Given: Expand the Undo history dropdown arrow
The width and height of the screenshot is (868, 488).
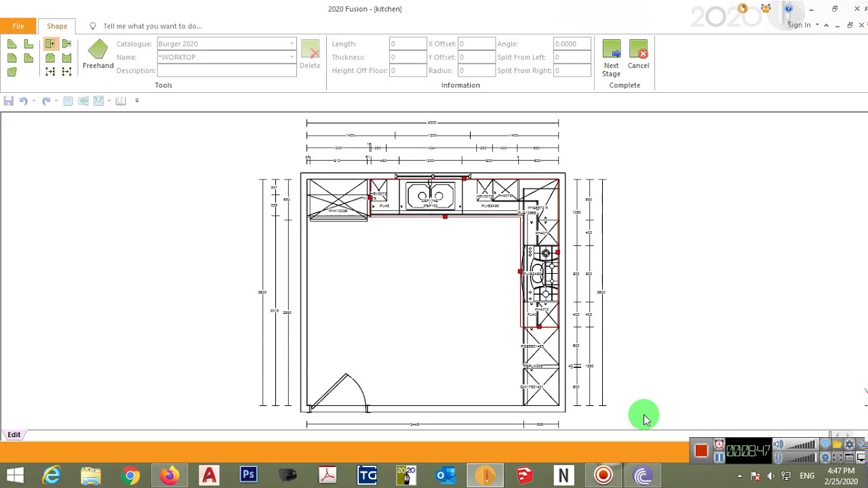Looking at the screenshot, I should point(34,100).
